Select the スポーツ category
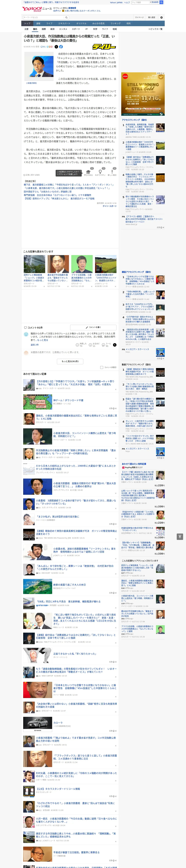This screenshot has height=868, width=186. coord(76,29)
